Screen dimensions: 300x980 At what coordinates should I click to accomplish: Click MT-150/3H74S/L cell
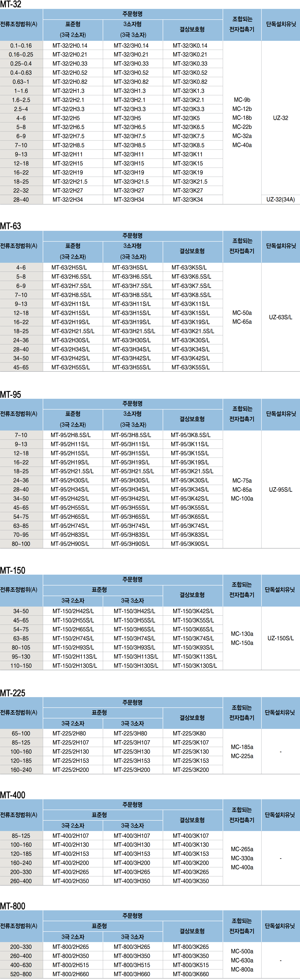[x=134, y=639]
